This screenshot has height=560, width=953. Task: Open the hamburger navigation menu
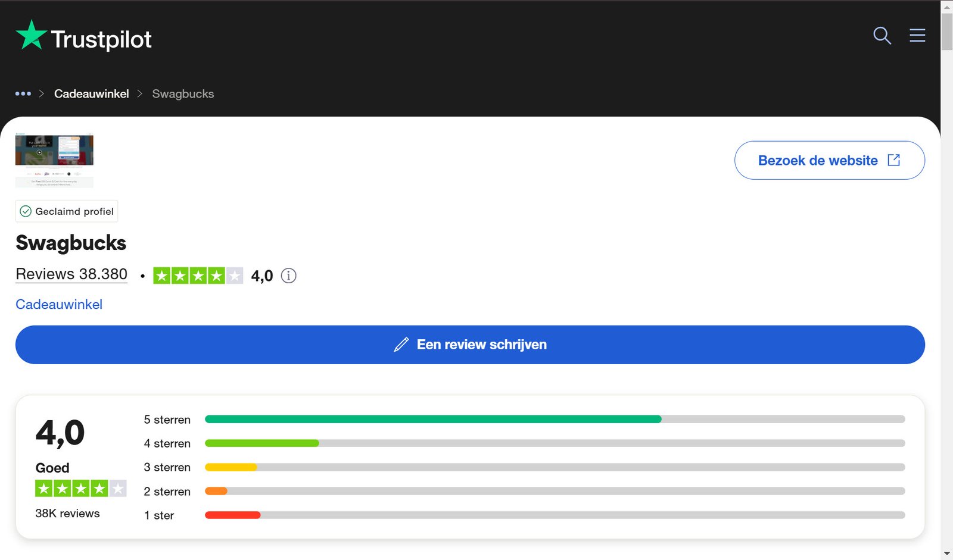917,36
